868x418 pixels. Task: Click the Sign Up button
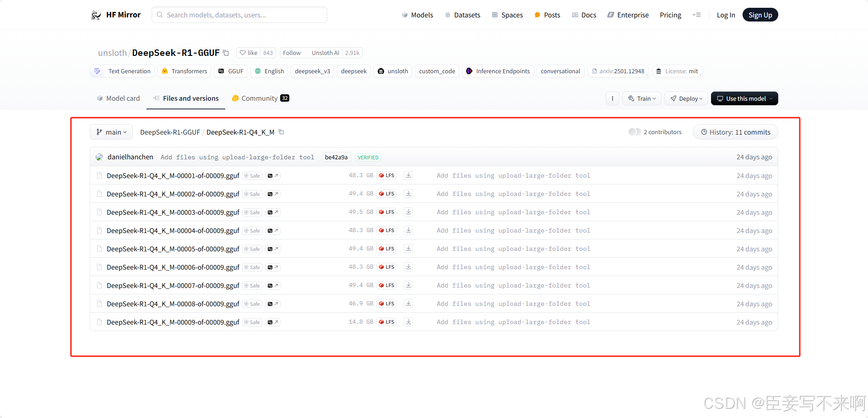(760, 15)
